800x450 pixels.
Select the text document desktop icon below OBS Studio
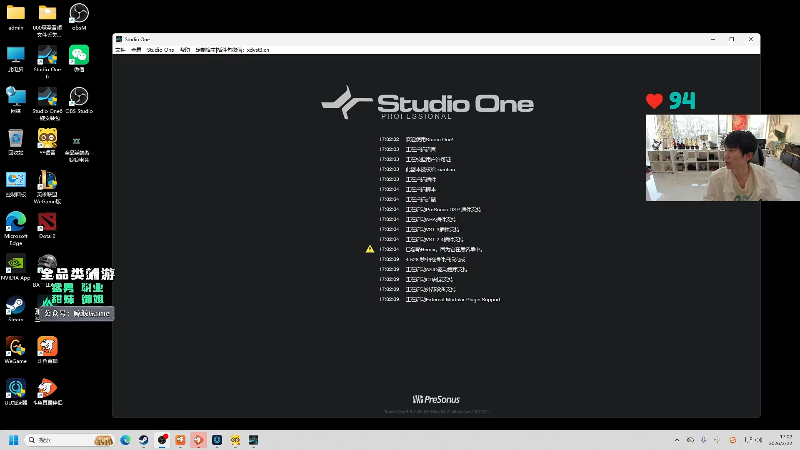coord(77,148)
